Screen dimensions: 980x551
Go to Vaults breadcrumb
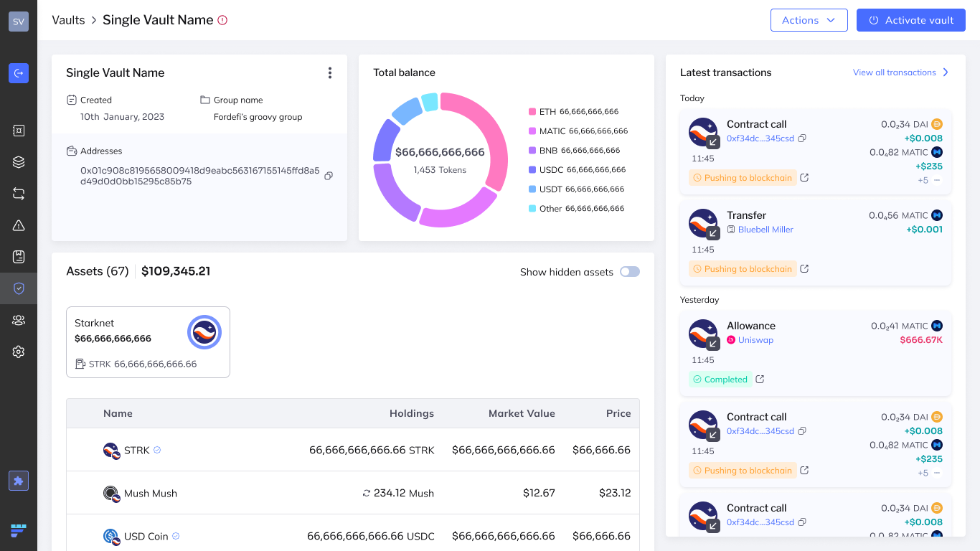68,20
